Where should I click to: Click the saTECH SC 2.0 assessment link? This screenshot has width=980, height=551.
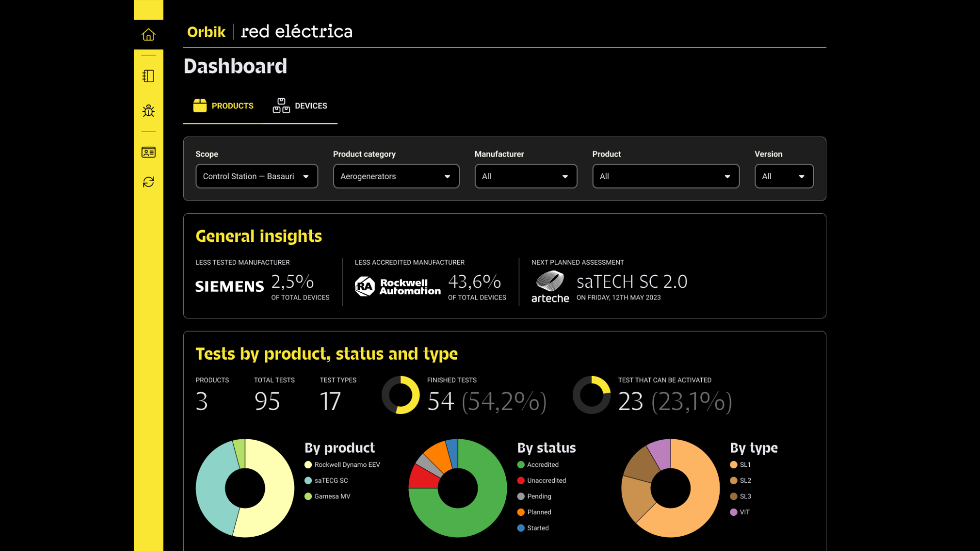click(632, 282)
